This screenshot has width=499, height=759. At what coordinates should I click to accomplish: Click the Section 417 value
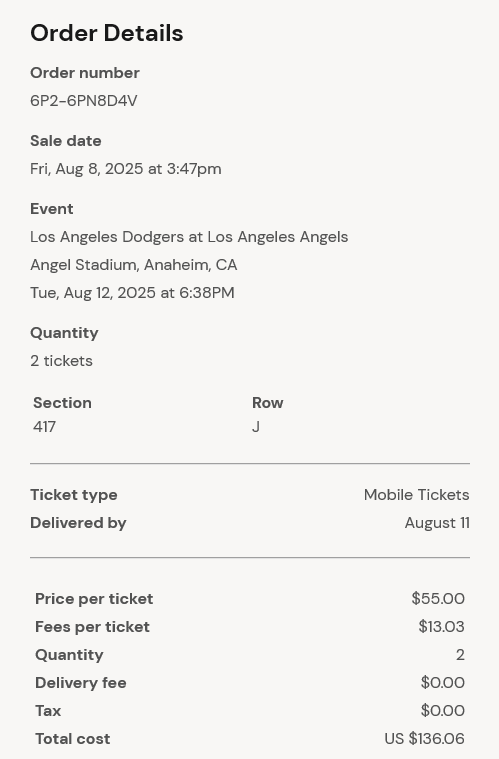point(45,427)
